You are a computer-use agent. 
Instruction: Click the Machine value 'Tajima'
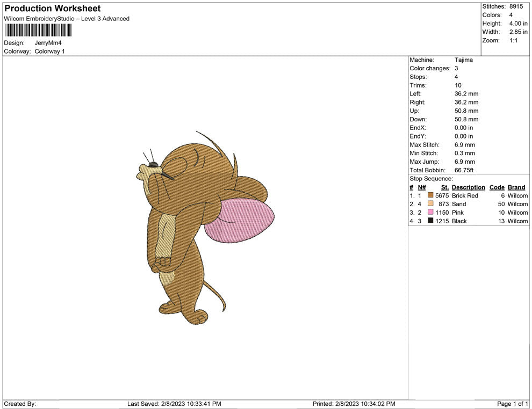pyautogui.click(x=463, y=60)
